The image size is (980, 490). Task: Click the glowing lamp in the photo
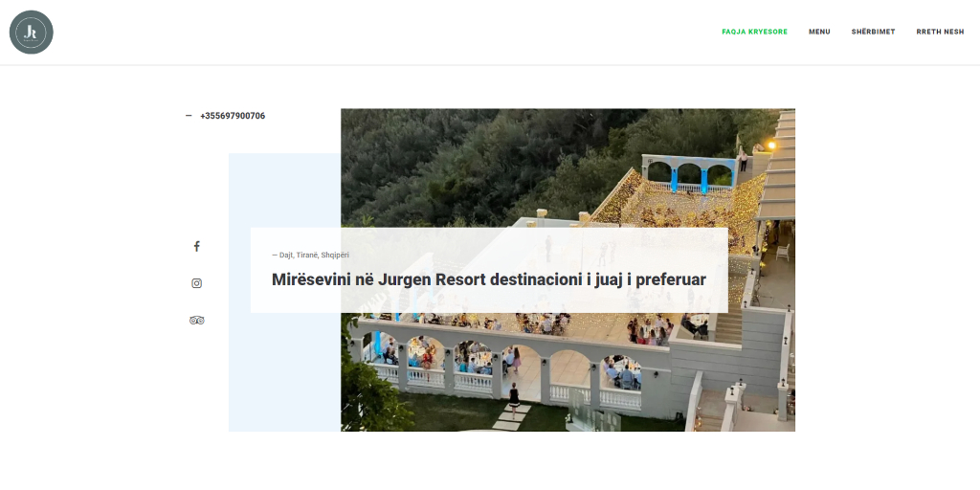(x=770, y=145)
